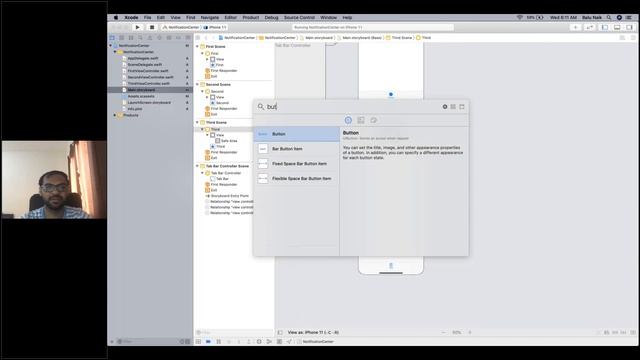
Task: Click the navigator filter field
Action: pos(149,341)
